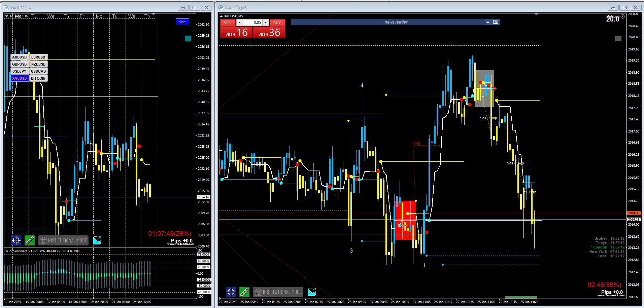Switch symbol to BITCOIN
Image resolution: width=644 pixels, height=308 pixels.
pos(38,78)
